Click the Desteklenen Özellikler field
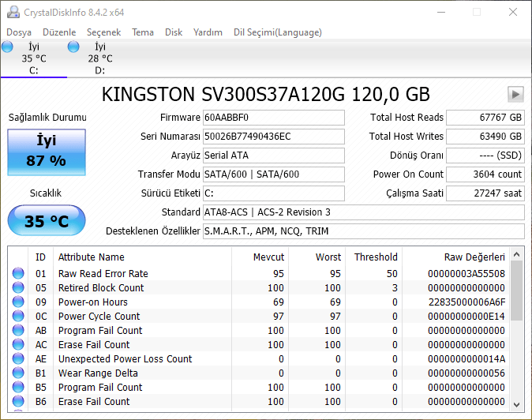Image resolution: width=532 pixels, height=420 pixels. point(364,231)
